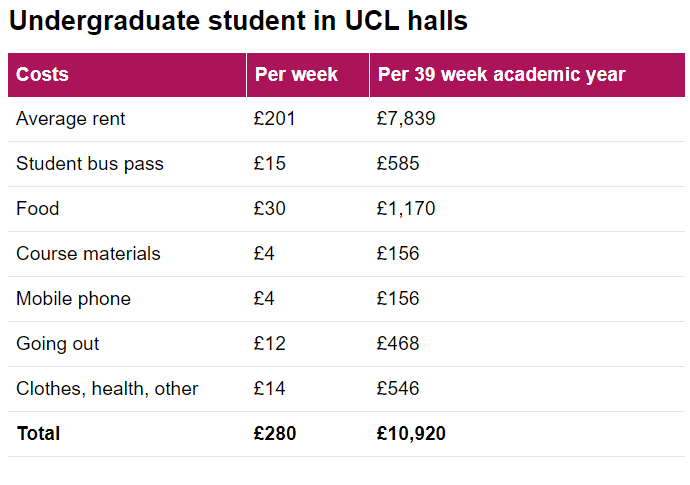
Task: Click the 'Mobile phone' row label
Action: [x=73, y=299]
